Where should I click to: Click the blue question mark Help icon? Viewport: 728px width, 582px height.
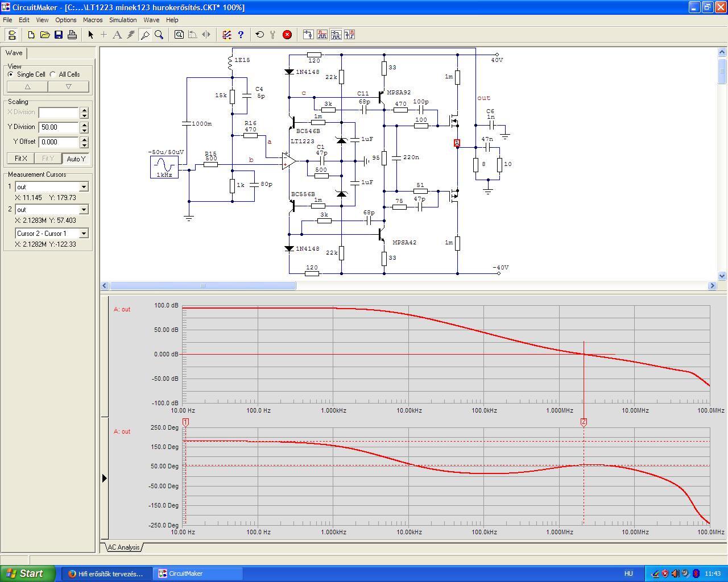point(241,35)
